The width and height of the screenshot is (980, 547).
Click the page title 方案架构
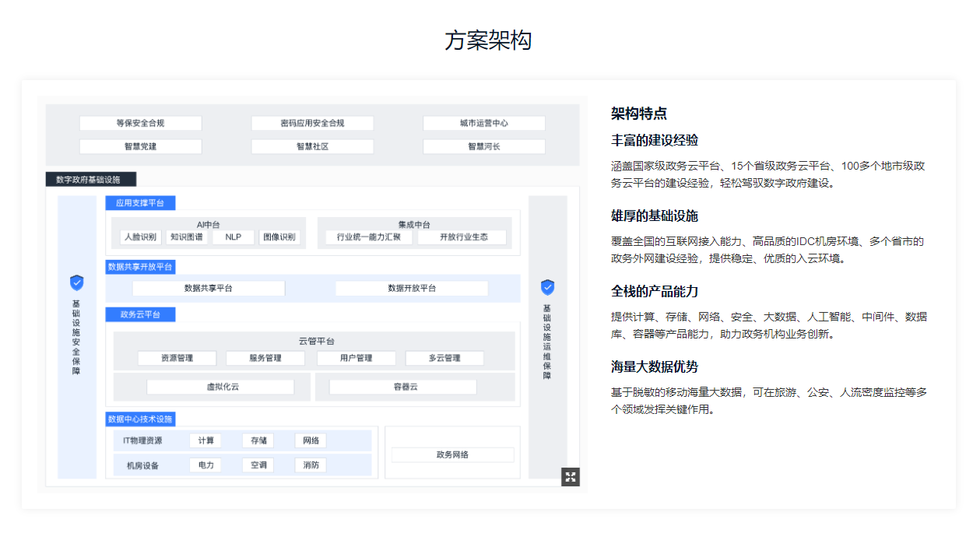(x=488, y=40)
